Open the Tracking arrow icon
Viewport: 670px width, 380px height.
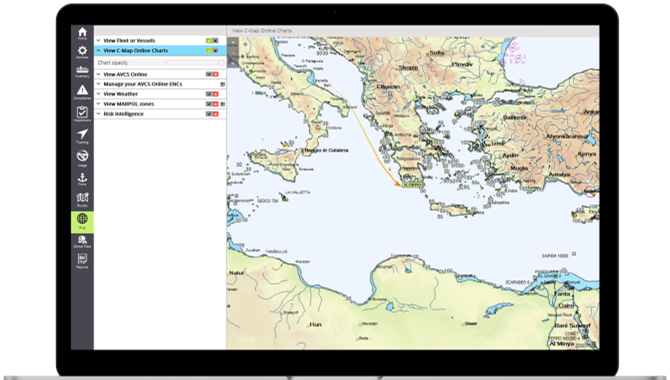82,136
